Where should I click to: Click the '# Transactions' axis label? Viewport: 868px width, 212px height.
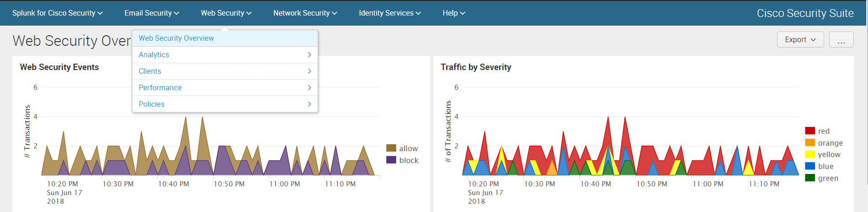coord(27,132)
